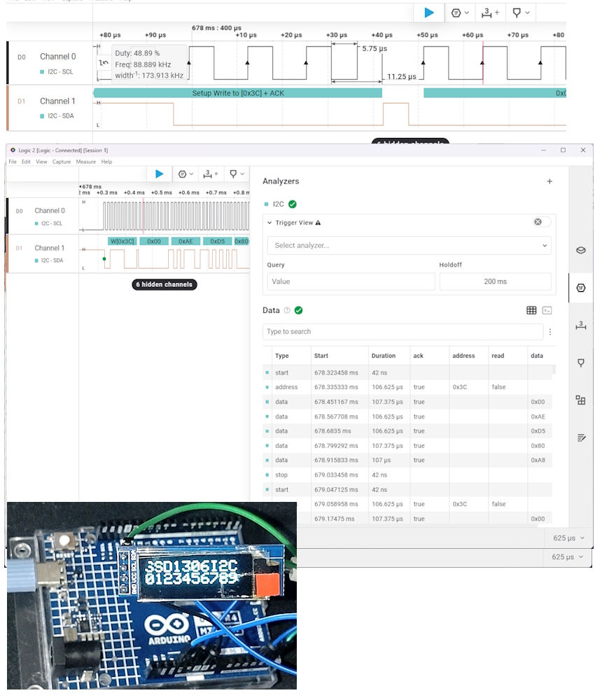The image size is (595, 700).
Task: Click marker icon in the zoomed waveform toolbar
Action: pyautogui.click(x=517, y=13)
